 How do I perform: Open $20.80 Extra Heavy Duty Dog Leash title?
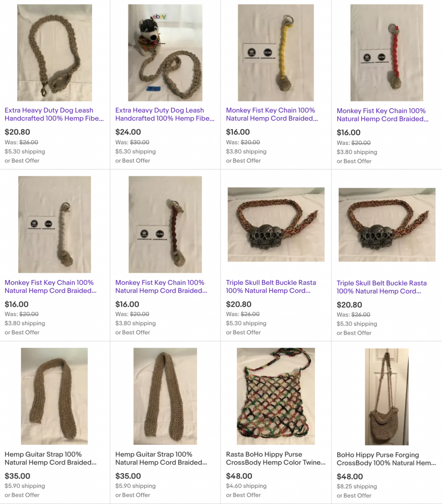54,114
